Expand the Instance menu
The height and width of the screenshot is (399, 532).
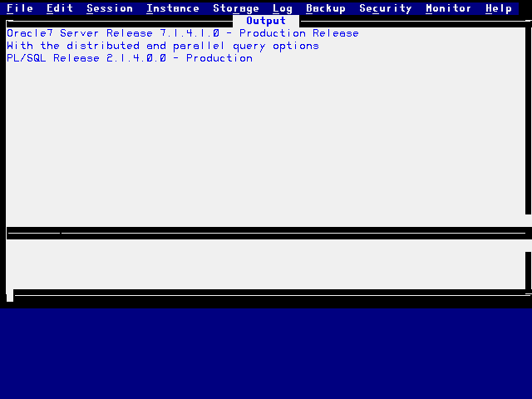(x=173, y=8)
